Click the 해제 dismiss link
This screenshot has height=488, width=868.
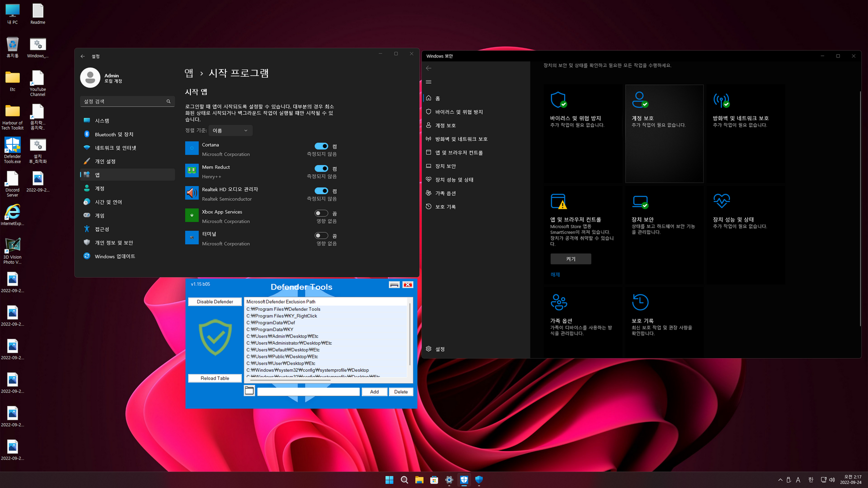tap(555, 274)
